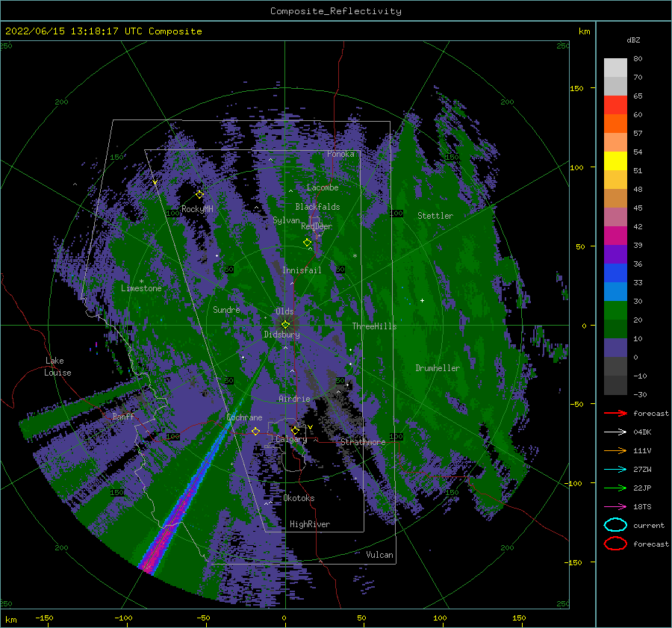672x628 pixels.
Task: Select the Drumheller map label
Action: pyautogui.click(x=438, y=368)
